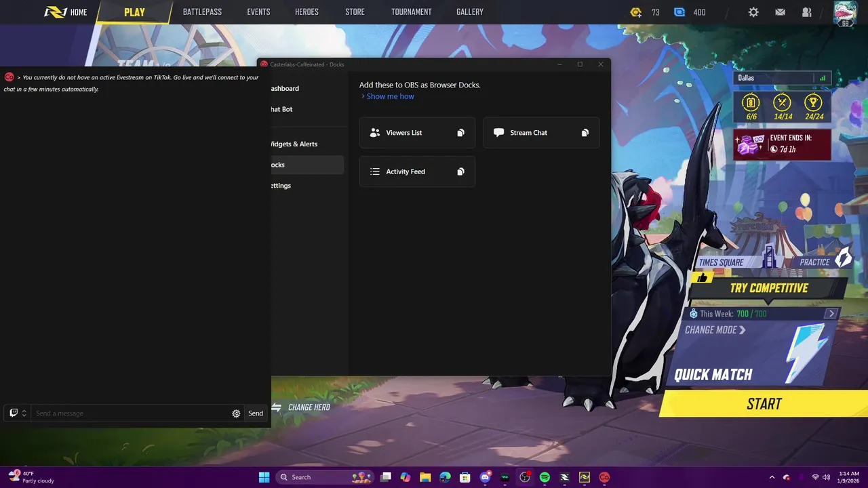The height and width of the screenshot is (488, 868).
Task: Open the weather widget showing 40°F
Action: click(x=31, y=477)
